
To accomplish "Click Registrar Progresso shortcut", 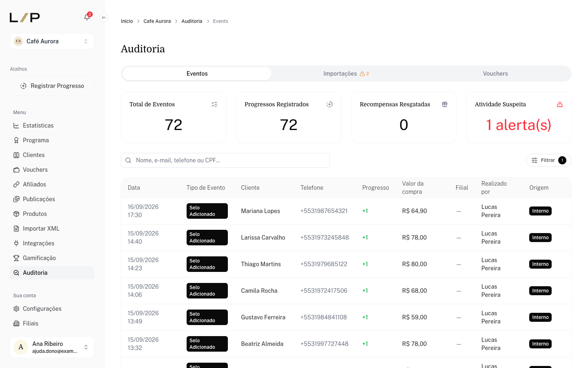I will [52, 86].
